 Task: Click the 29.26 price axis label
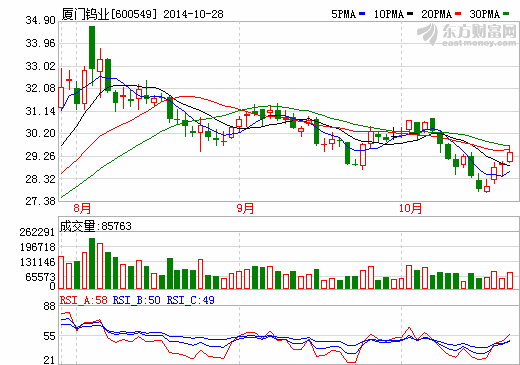(x=40, y=156)
